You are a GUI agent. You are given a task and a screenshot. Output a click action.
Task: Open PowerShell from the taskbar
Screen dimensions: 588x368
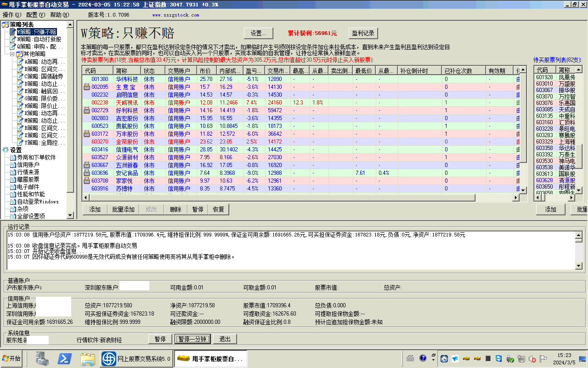(64, 358)
